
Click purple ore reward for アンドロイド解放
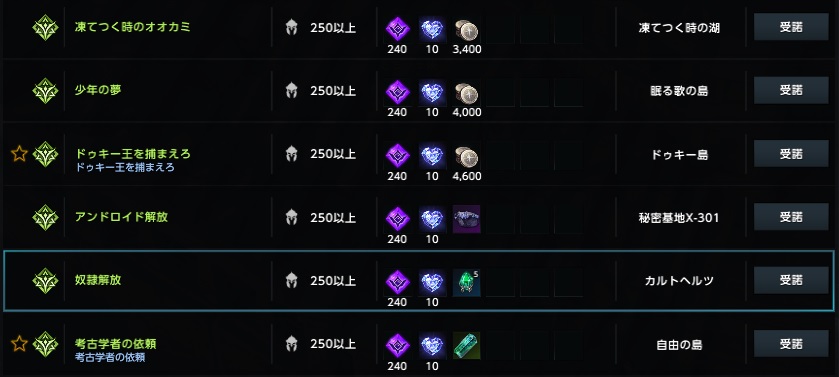(x=467, y=219)
